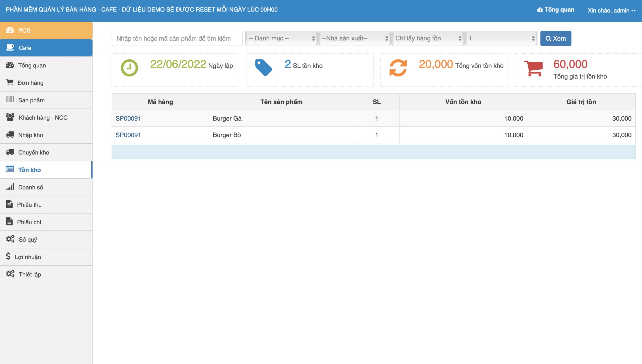This screenshot has height=364, width=642.
Task: Click the product name search input field
Action: pyautogui.click(x=177, y=38)
